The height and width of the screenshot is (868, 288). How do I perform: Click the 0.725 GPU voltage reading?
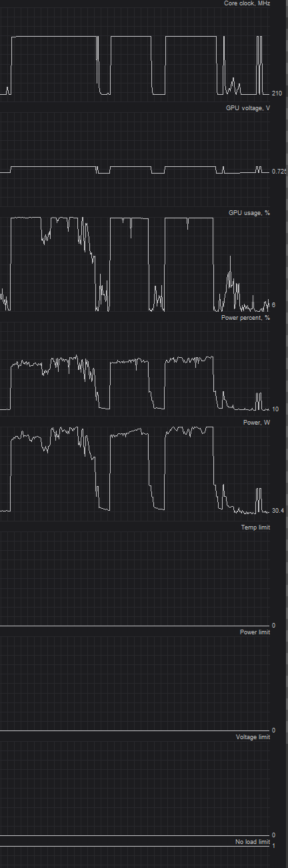pos(279,172)
